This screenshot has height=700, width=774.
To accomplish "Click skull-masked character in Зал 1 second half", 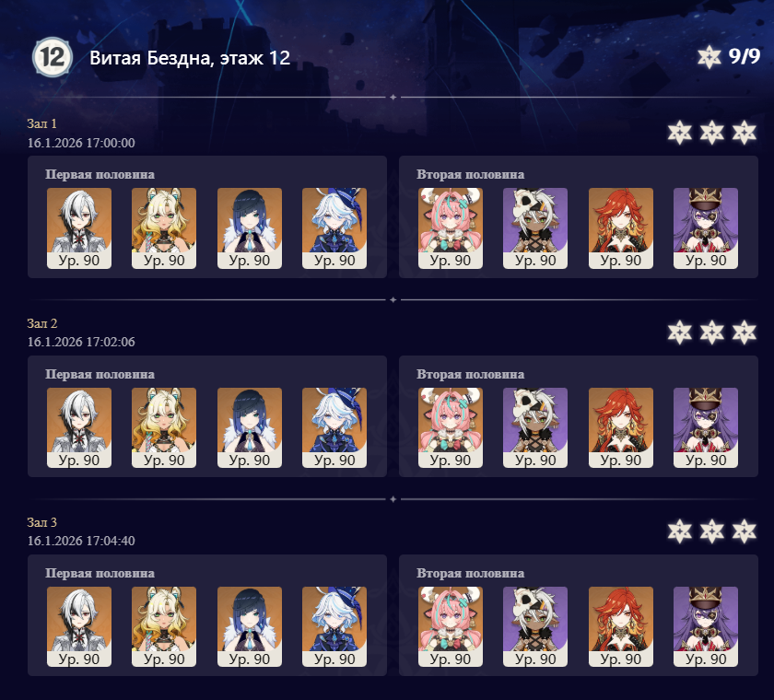I will coord(535,228).
